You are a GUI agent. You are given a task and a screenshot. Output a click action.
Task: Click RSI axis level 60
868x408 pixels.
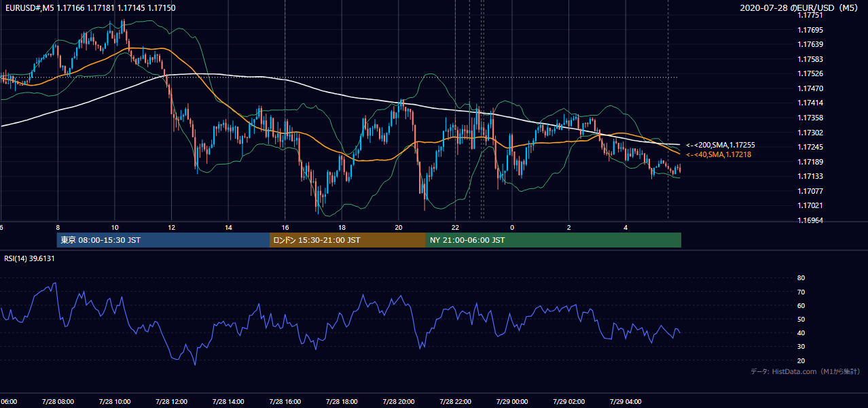pyautogui.click(x=801, y=305)
